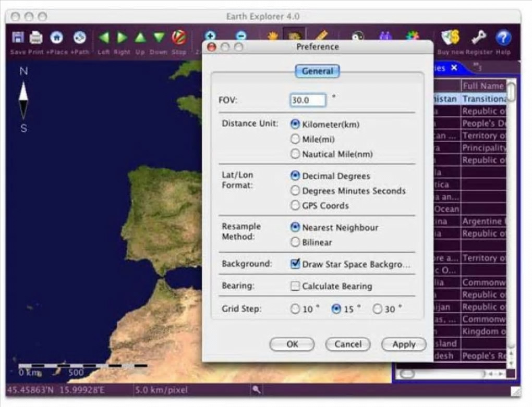Select Nautical Mile(nm) distance unit
532x407 pixels.
pos(295,154)
